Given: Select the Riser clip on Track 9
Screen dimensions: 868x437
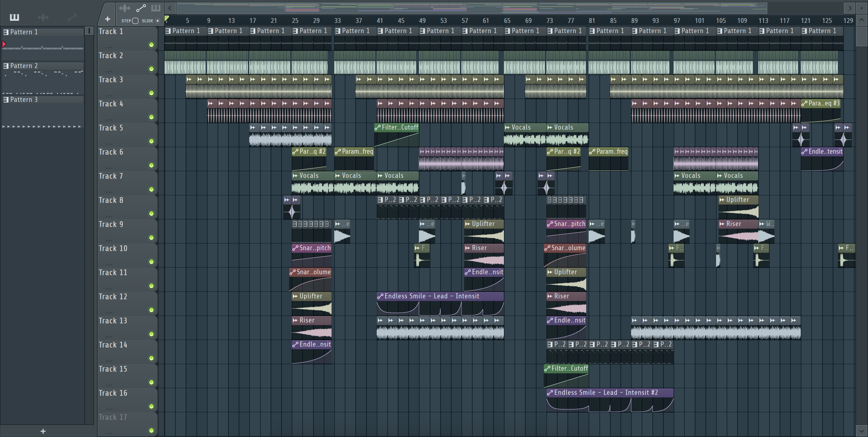Looking at the screenshot, I should coord(738,231).
